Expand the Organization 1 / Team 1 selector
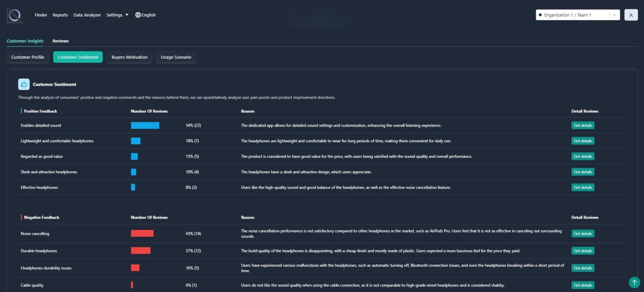 click(x=614, y=15)
